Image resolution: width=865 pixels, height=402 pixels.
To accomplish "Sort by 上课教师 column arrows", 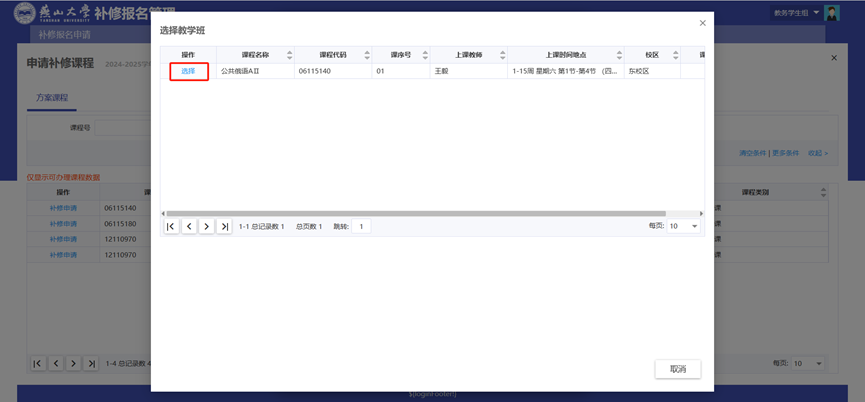I will tap(502, 55).
